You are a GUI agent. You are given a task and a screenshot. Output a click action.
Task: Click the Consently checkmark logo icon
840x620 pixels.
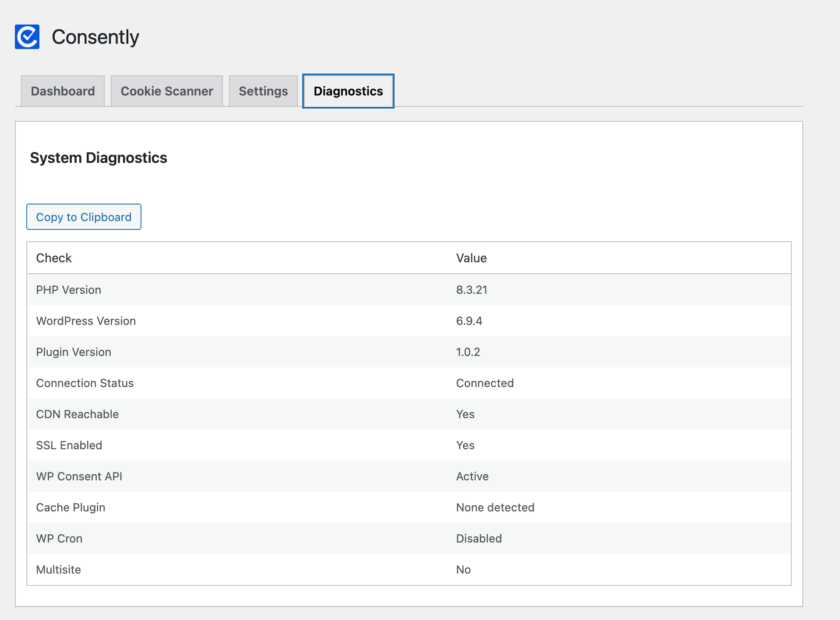click(x=27, y=37)
